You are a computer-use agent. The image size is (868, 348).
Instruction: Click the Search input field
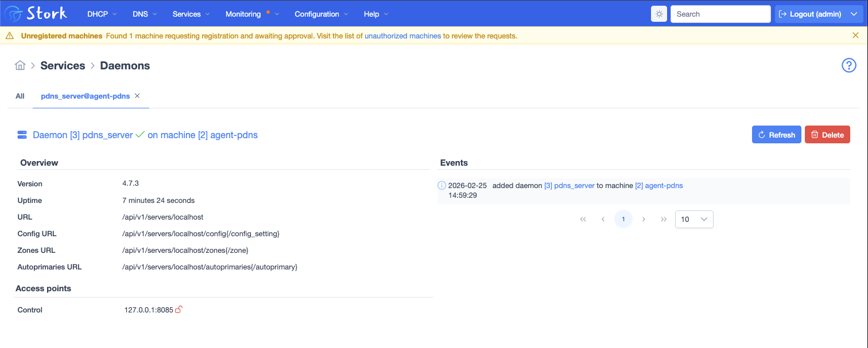click(720, 14)
